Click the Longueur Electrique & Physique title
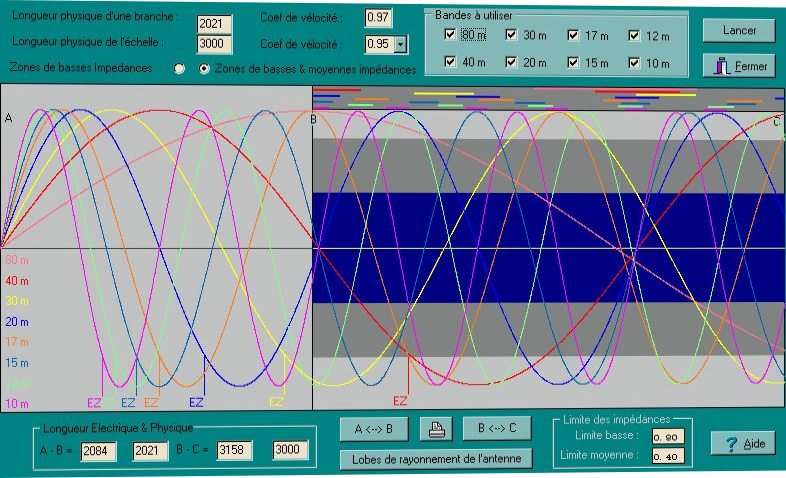 coord(118,428)
